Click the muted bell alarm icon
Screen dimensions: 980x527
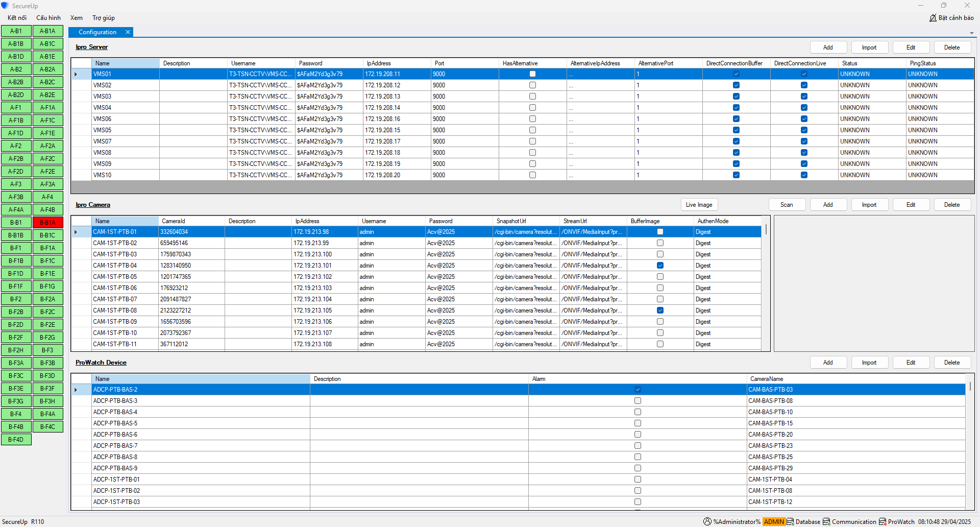point(933,18)
